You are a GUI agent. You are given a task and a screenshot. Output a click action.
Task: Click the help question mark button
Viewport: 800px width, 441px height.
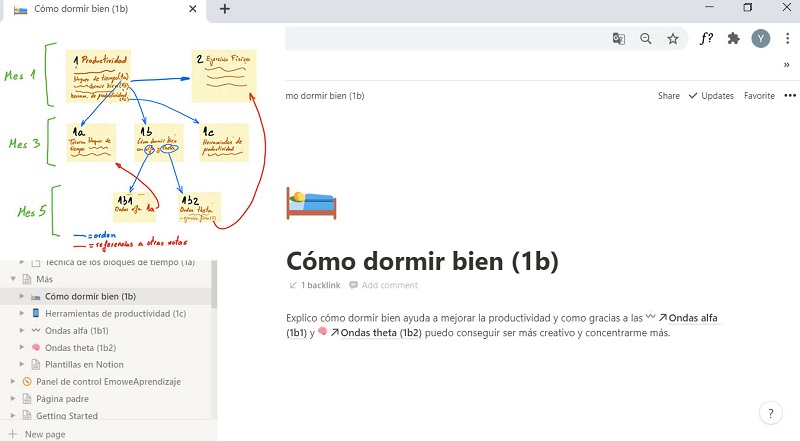(771, 413)
